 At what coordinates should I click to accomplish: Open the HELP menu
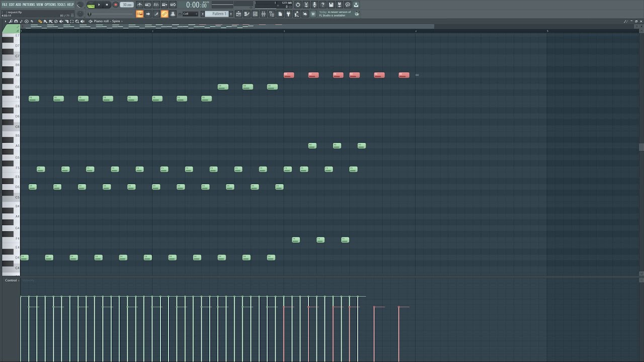(70, 5)
